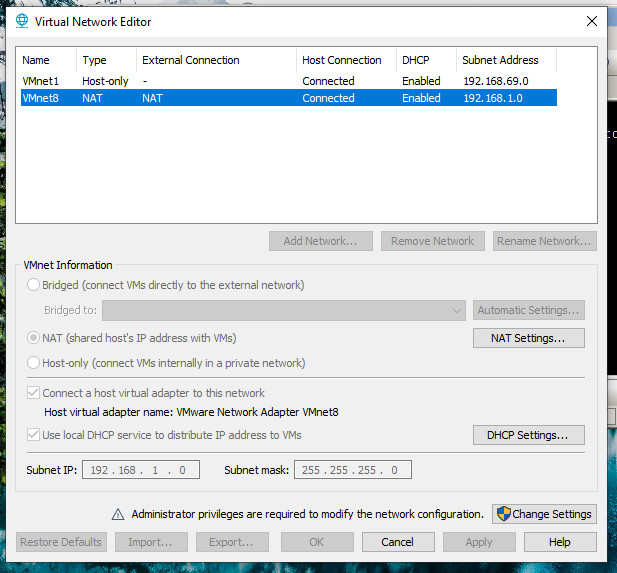Select the NAT radio button
The image size is (617, 573).
point(33,338)
